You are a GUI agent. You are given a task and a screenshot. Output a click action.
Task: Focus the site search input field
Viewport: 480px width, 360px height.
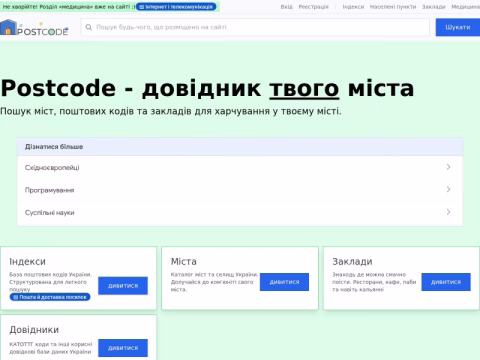255,27
